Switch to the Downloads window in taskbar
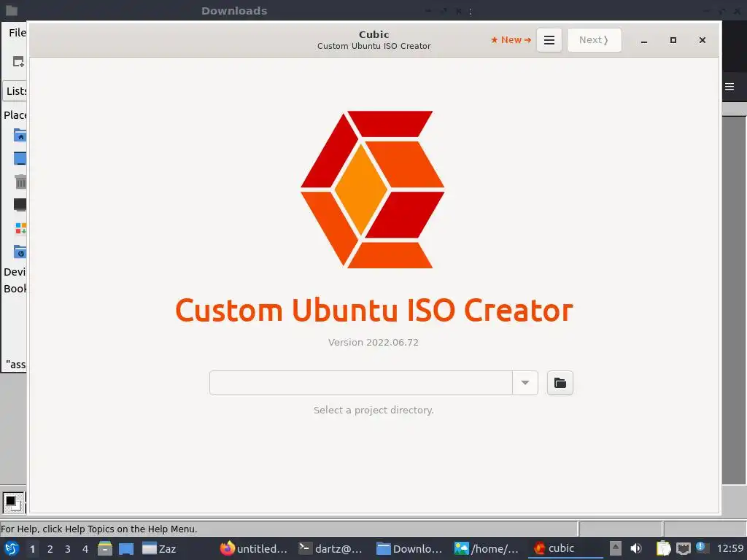The image size is (747, 560). click(409, 548)
